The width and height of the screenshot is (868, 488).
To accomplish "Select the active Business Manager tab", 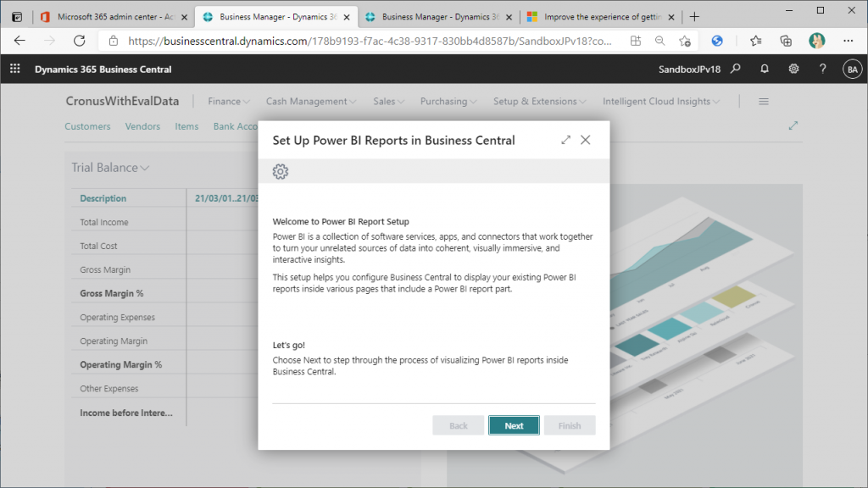I will (x=277, y=17).
